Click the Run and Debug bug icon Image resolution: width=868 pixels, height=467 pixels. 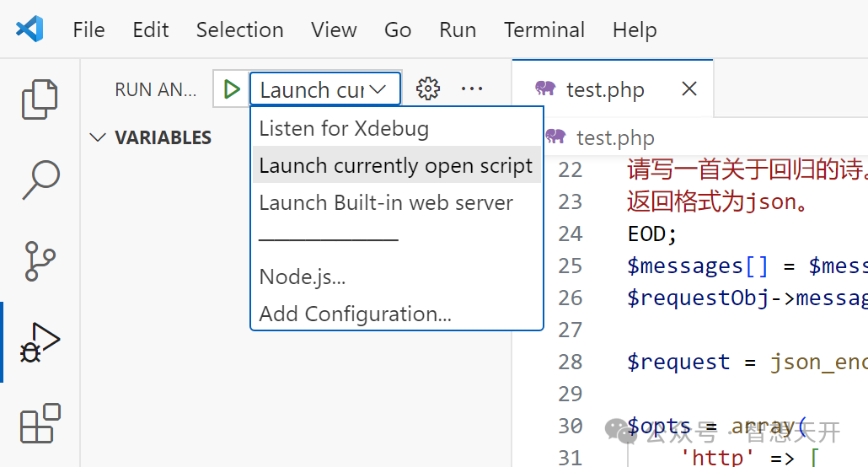point(40,343)
